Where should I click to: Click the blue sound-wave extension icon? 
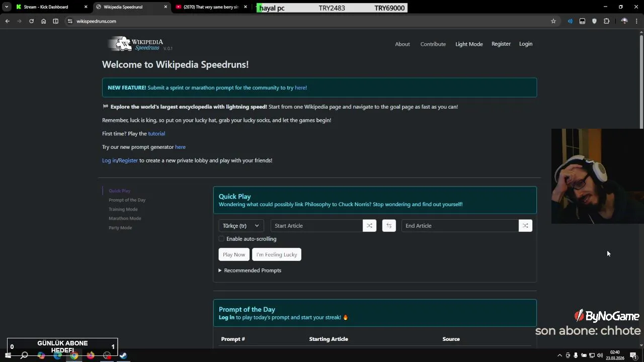570,21
